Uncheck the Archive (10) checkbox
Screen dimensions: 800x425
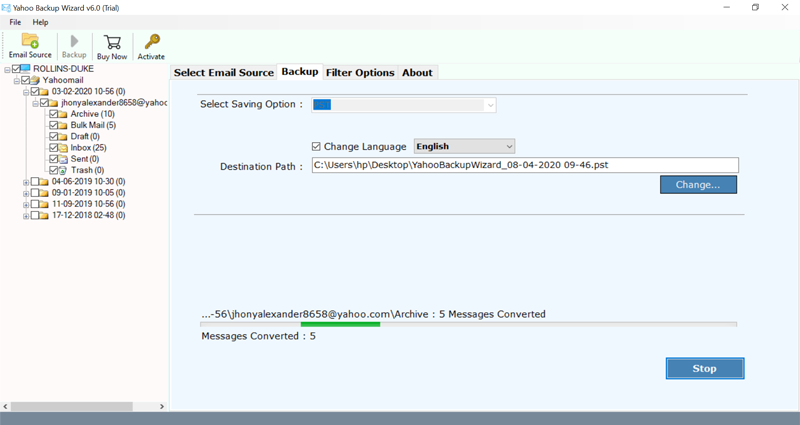[54, 114]
